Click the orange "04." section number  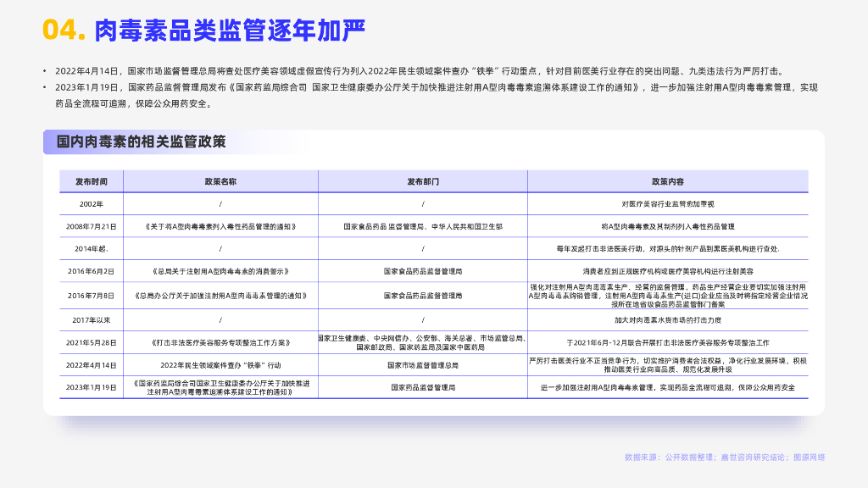(x=64, y=30)
